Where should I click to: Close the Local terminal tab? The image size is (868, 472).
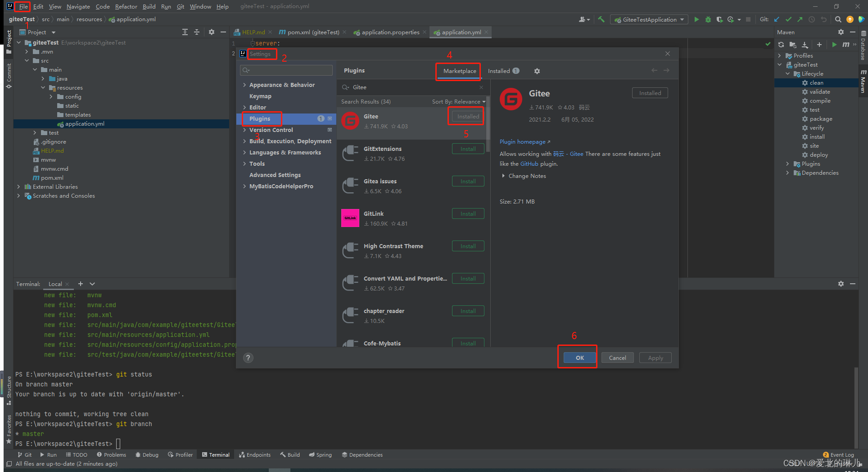[67, 284]
